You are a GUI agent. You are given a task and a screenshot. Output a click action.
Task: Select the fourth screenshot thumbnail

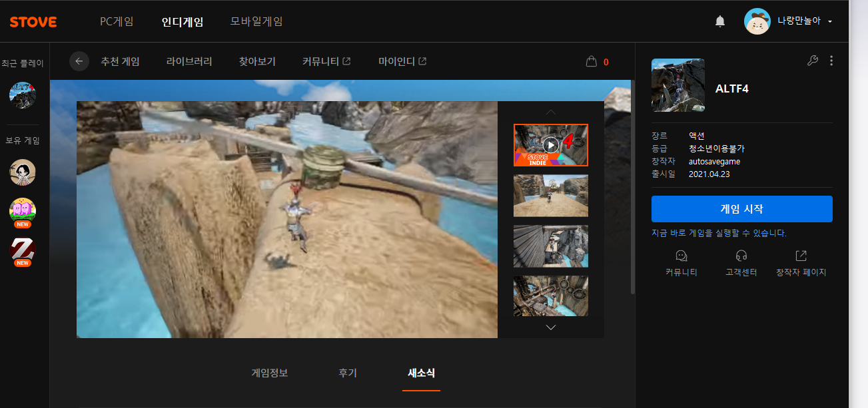[551, 296]
